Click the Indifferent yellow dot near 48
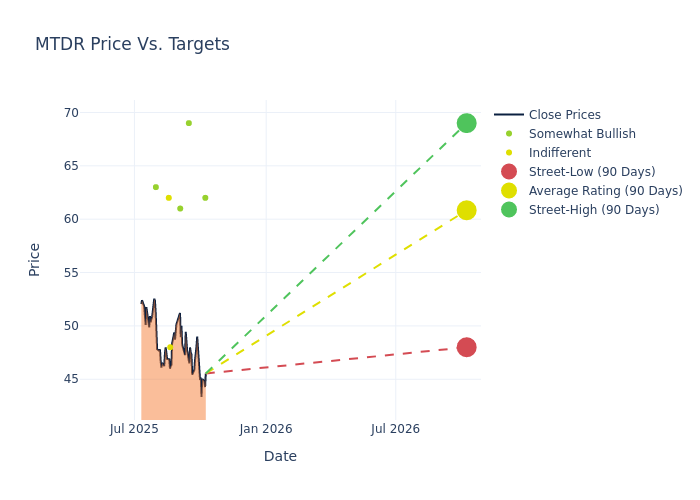This screenshot has height=500, width=700. (170, 347)
